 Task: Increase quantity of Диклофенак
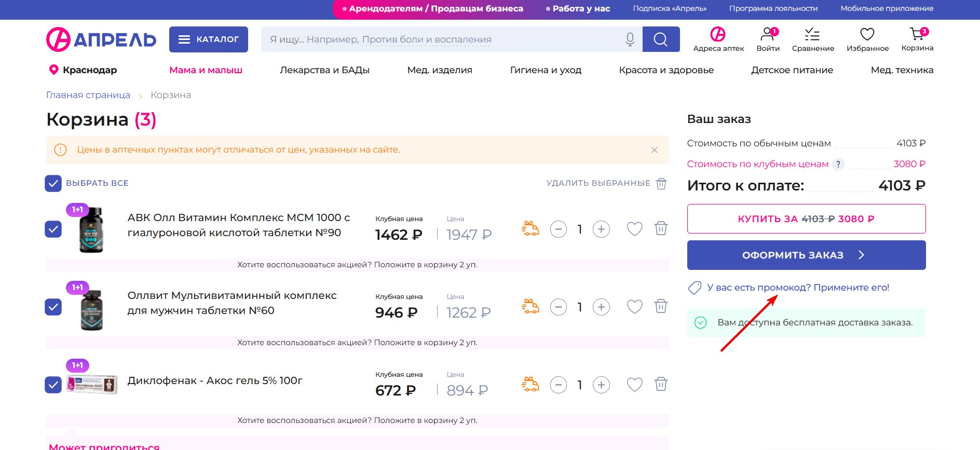(x=601, y=385)
